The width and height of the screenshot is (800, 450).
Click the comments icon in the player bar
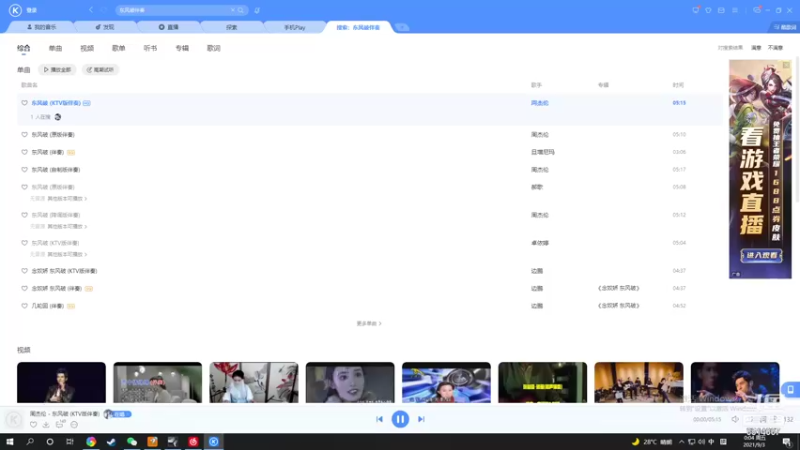60,424
